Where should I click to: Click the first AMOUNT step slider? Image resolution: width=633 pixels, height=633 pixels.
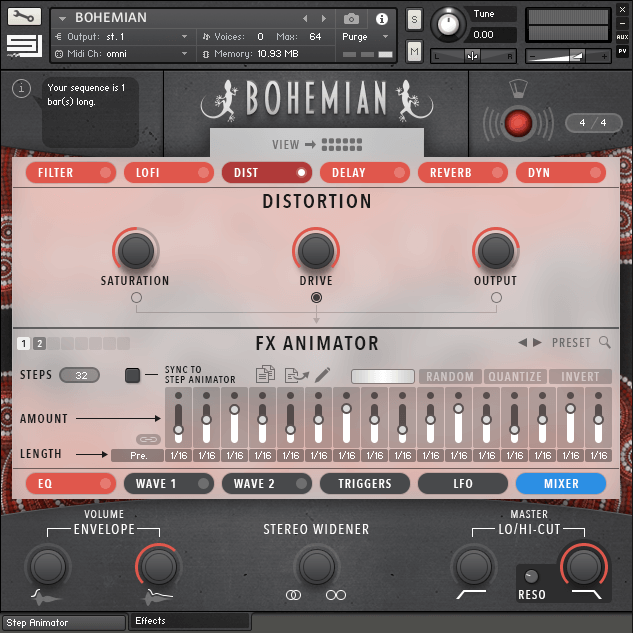click(178, 418)
